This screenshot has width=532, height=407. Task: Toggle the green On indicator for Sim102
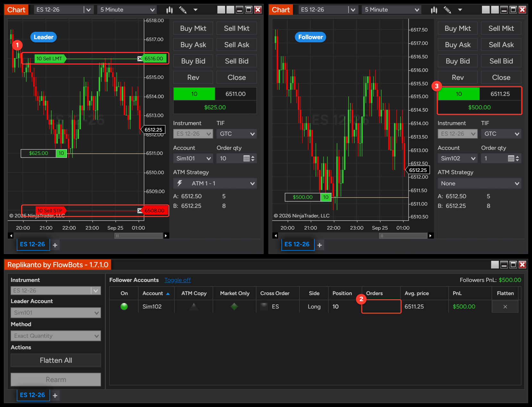pos(124,307)
